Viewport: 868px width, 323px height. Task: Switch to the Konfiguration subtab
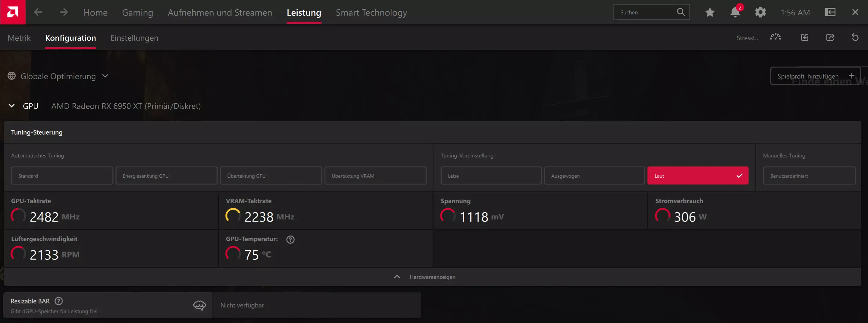[x=71, y=38]
